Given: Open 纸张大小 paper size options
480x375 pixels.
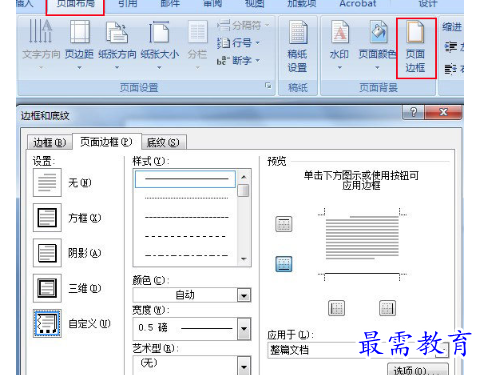Looking at the screenshot, I should point(159,44).
